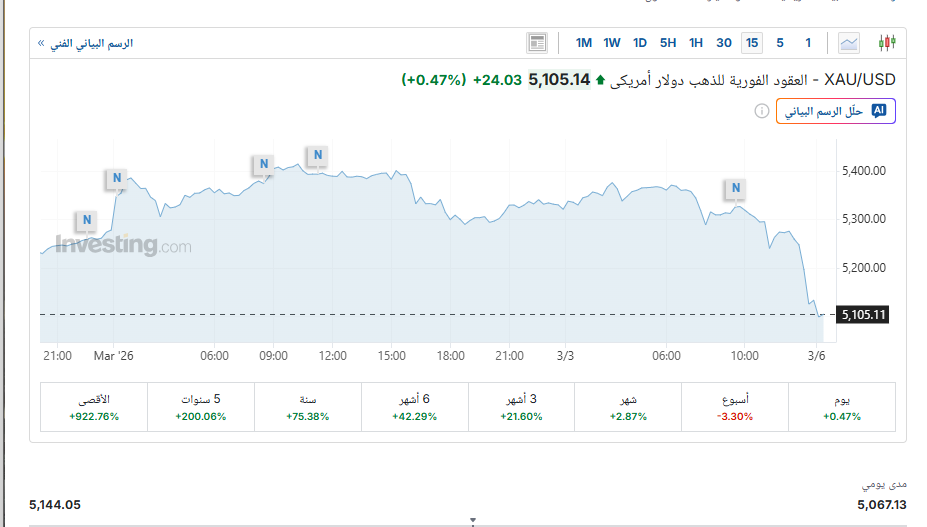Click the AI chart analysis button (حلّل الرسم البياني)
927x527 pixels.
tap(836, 111)
